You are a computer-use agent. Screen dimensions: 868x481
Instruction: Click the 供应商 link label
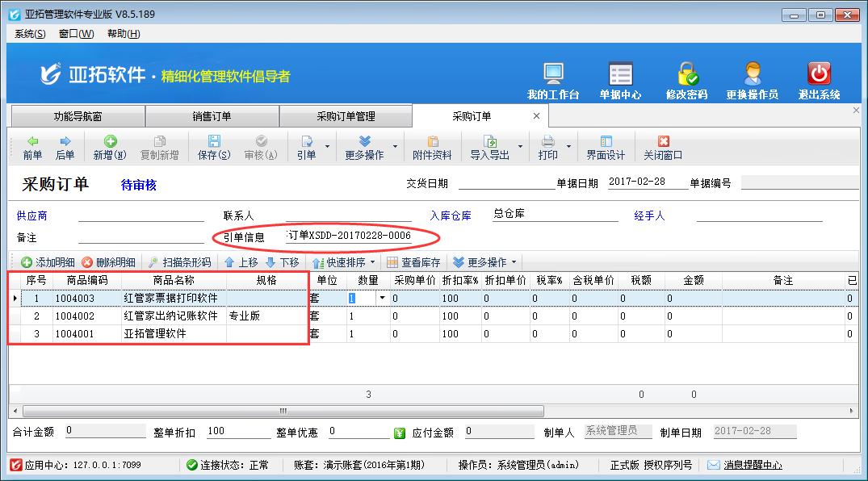pyautogui.click(x=31, y=216)
